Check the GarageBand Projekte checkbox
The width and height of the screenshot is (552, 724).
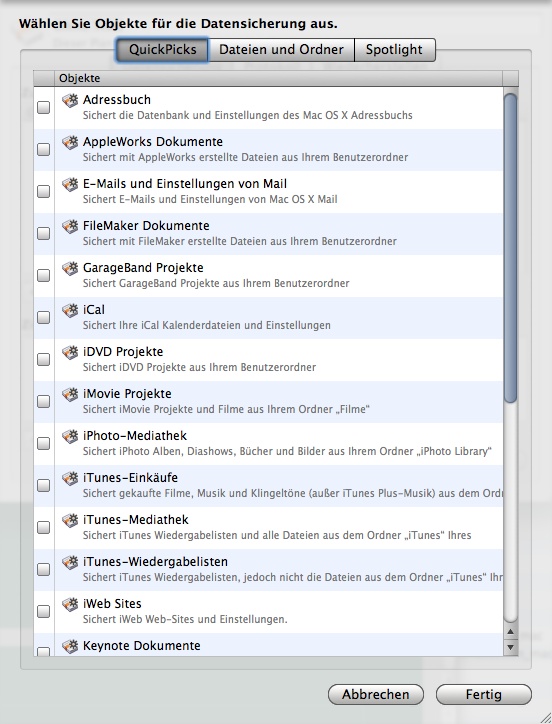pyautogui.click(x=43, y=276)
